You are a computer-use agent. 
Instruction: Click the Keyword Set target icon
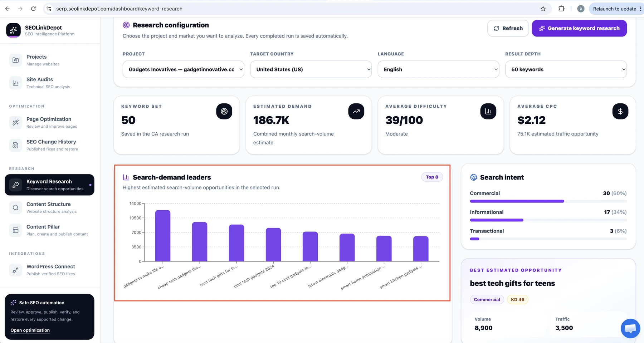[x=224, y=111]
